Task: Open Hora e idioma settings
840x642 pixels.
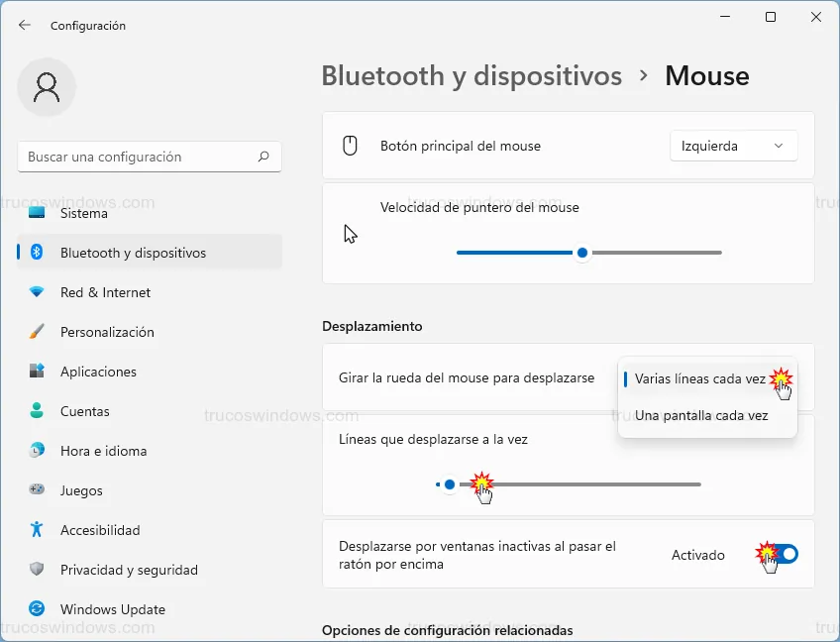Action: [103, 451]
